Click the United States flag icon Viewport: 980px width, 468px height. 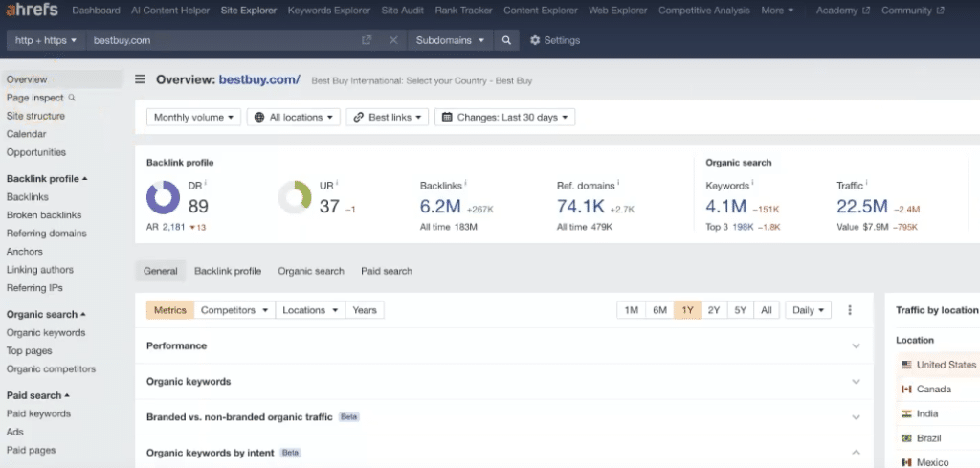point(906,365)
